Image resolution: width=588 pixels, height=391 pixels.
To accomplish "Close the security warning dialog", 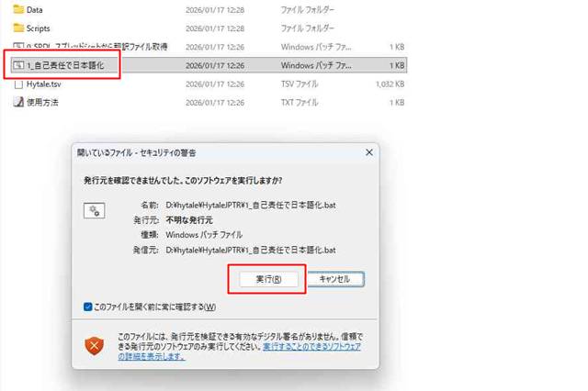I will (369, 152).
